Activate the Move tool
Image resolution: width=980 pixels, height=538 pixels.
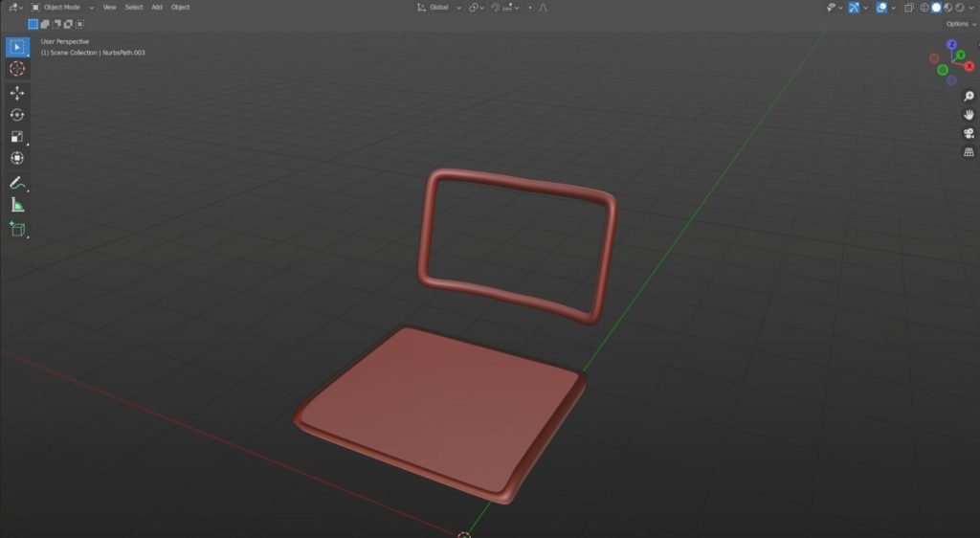pos(17,93)
